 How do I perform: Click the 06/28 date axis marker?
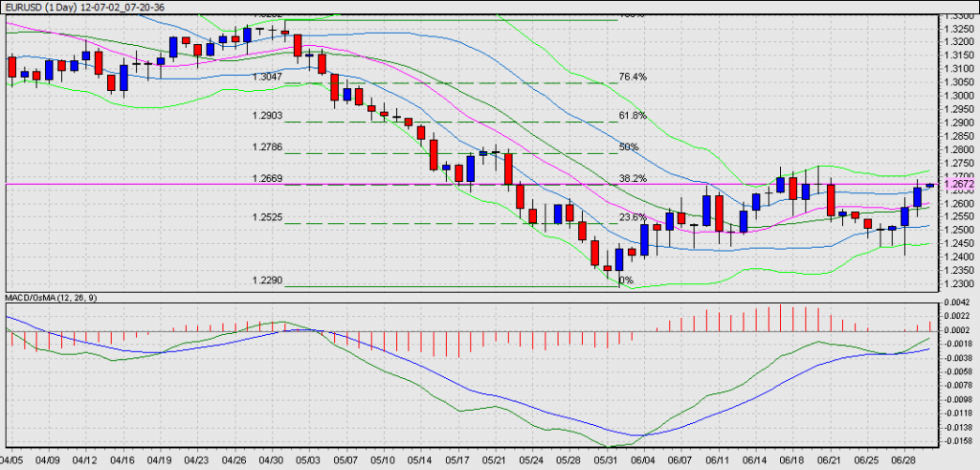point(904,459)
